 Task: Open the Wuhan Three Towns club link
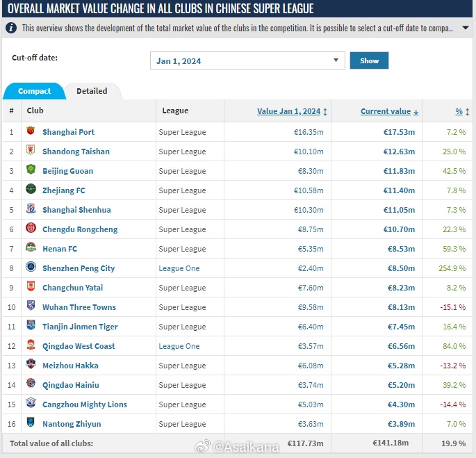click(x=79, y=307)
